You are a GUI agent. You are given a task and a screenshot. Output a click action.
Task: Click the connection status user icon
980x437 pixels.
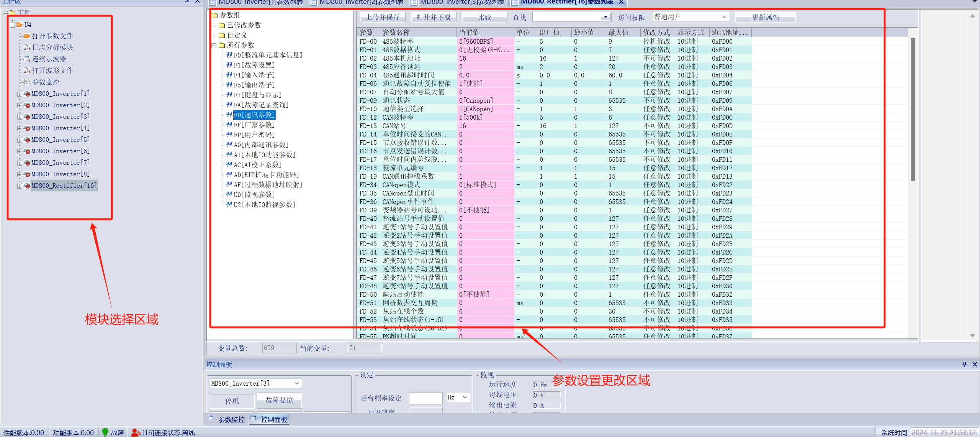tap(136, 432)
